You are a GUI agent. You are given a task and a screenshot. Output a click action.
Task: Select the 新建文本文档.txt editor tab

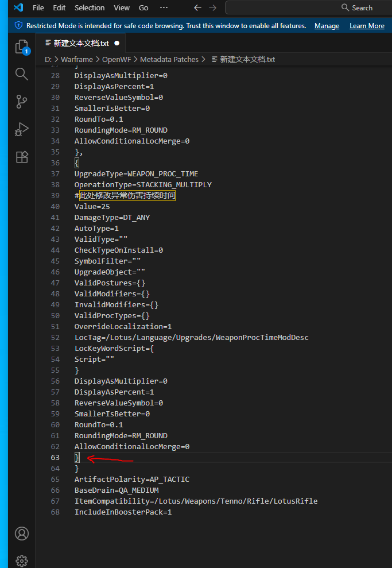[x=80, y=43]
